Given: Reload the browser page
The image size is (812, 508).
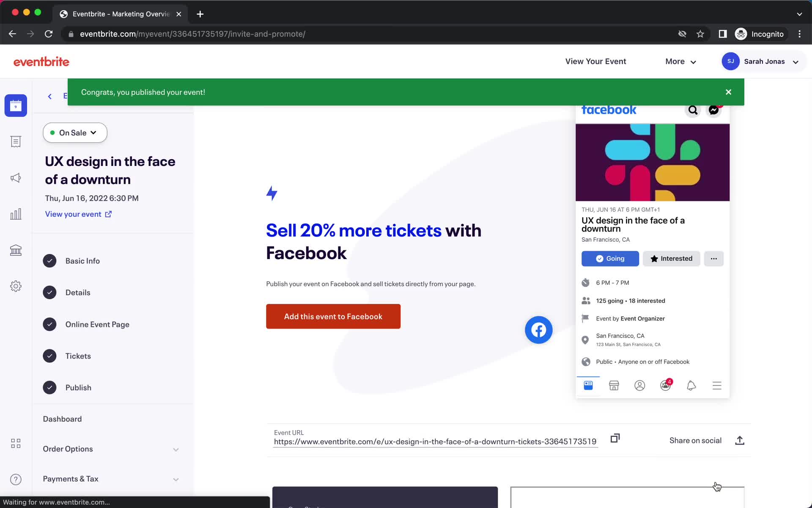Looking at the screenshot, I should pos(49,34).
